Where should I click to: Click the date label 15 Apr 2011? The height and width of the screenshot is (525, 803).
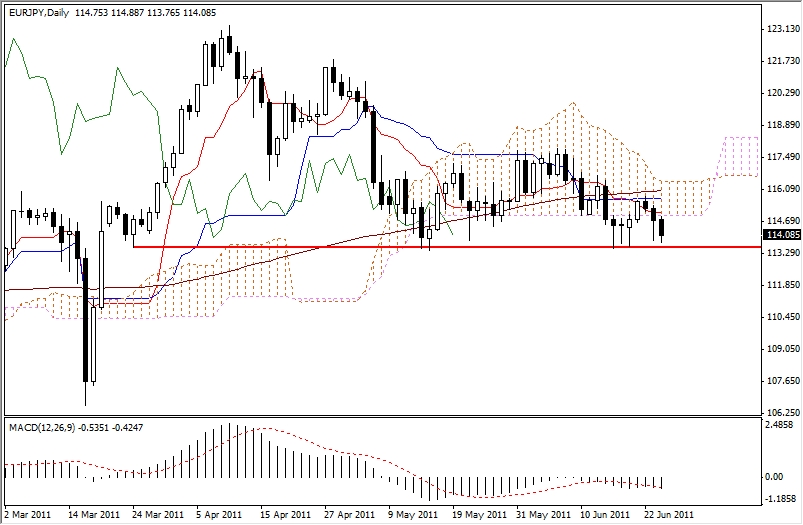coord(286,514)
